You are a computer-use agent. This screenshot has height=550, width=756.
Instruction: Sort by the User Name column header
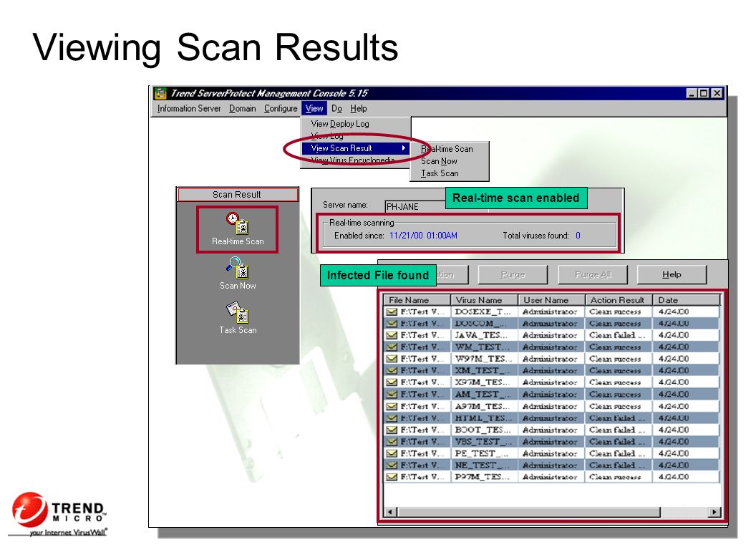click(x=552, y=300)
